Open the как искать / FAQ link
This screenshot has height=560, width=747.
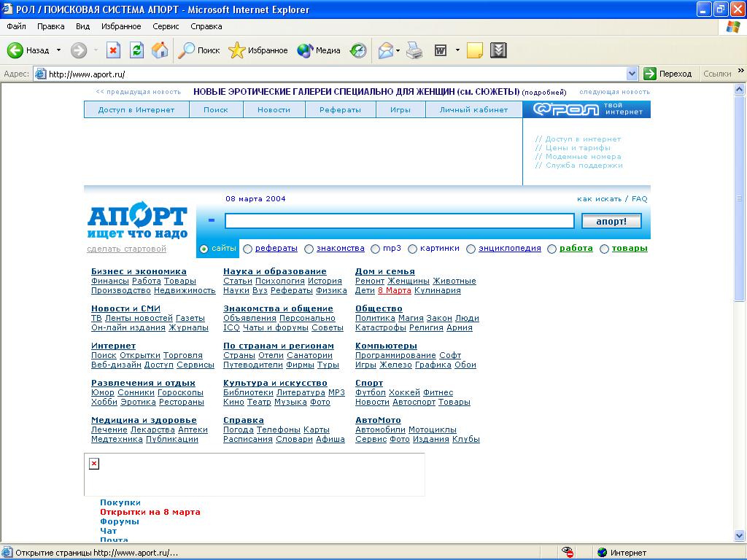point(612,198)
